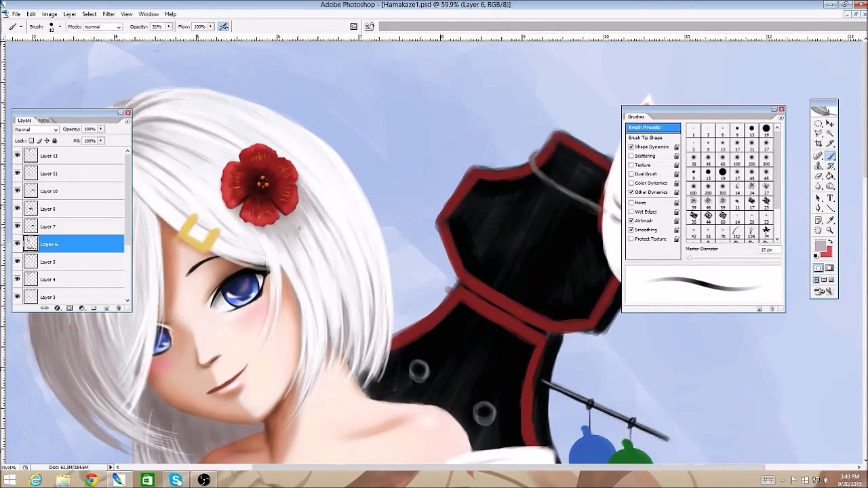
Task: Uncheck Other Dynamics checkbox
Action: click(631, 192)
